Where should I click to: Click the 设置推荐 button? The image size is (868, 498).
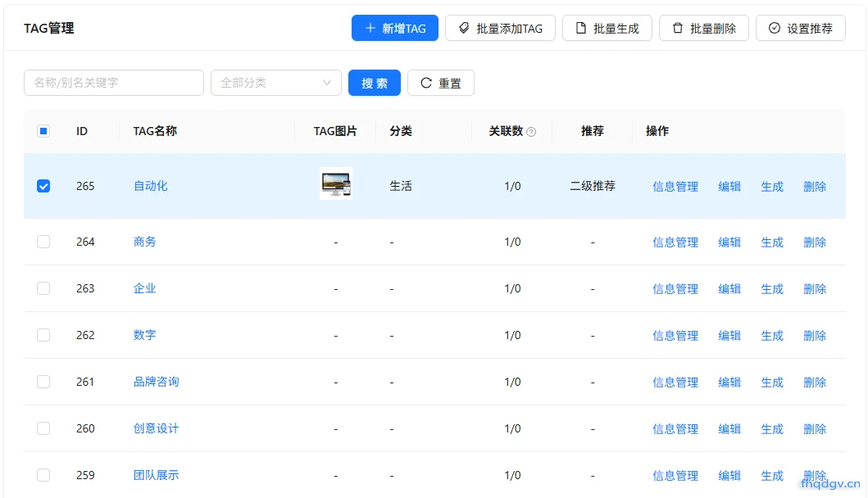click(801, 28)
